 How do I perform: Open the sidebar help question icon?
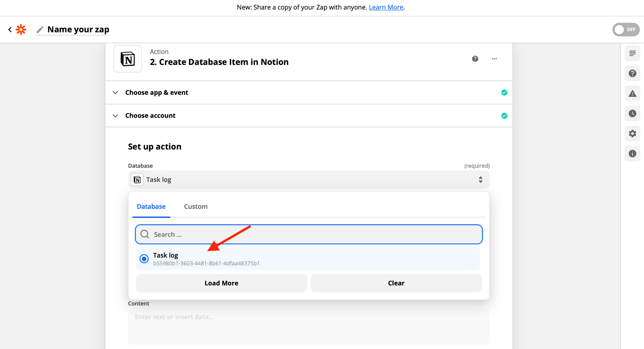pyautogui.click(x=632, y=73)
